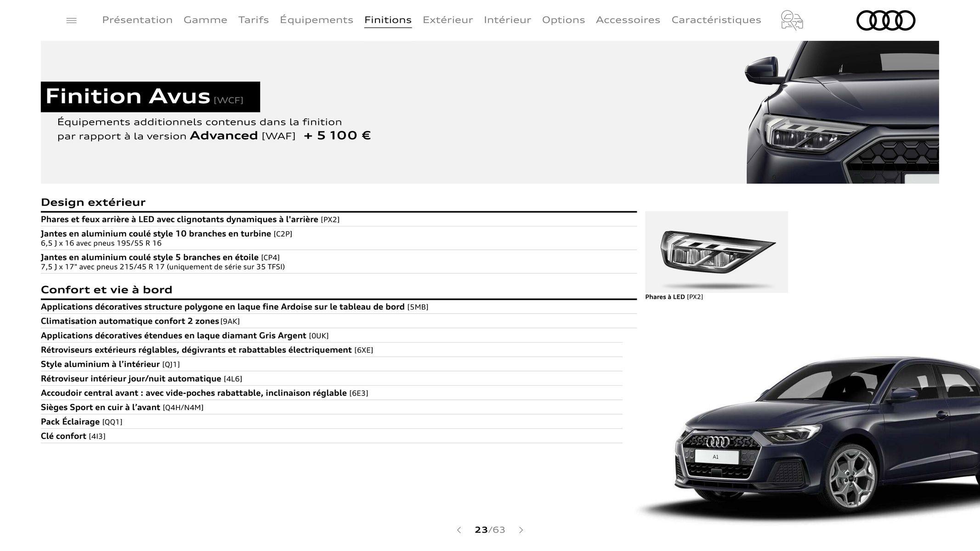This screenshot has height=551, width=980.
Task: Click the Design extérieur heading
Action: pyautogui.click(x=93, y=202)
